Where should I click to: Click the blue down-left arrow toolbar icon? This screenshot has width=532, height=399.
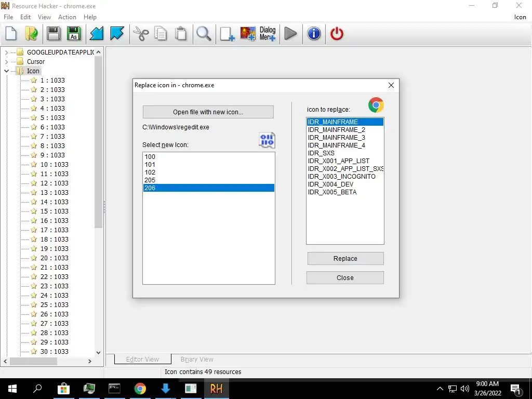(x=96, y=34)
